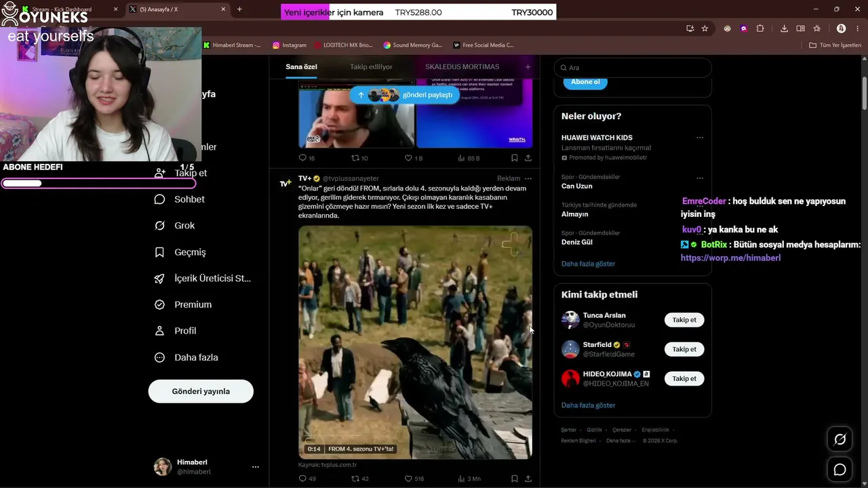Open more options for HUAWEI WATCH KIDS trend
The image size is (868, 488).
[x=700, y=138]
